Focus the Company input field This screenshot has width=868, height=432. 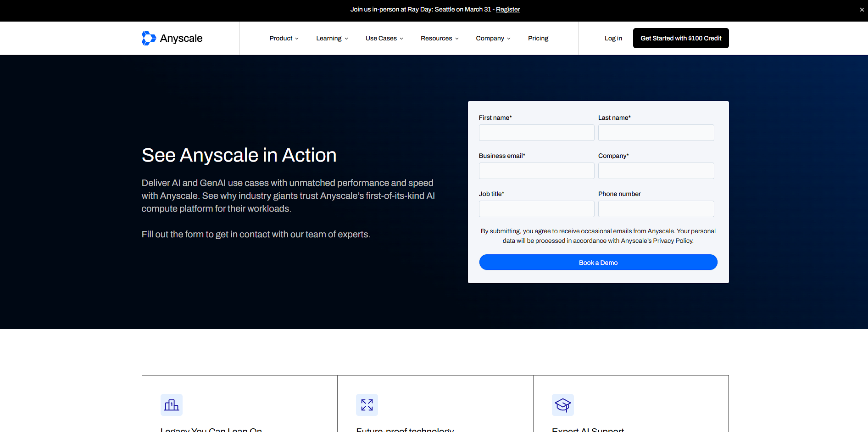656,171
